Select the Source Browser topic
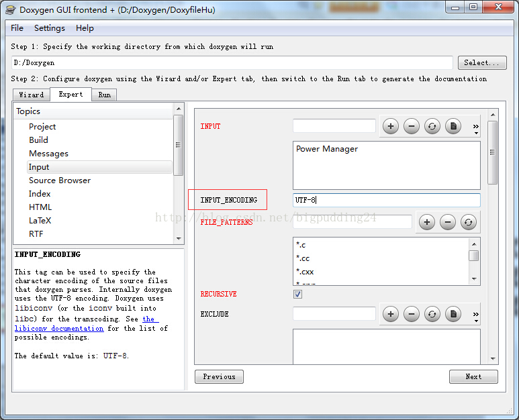This screenshot has height=420, width=519. coord(60,180)
